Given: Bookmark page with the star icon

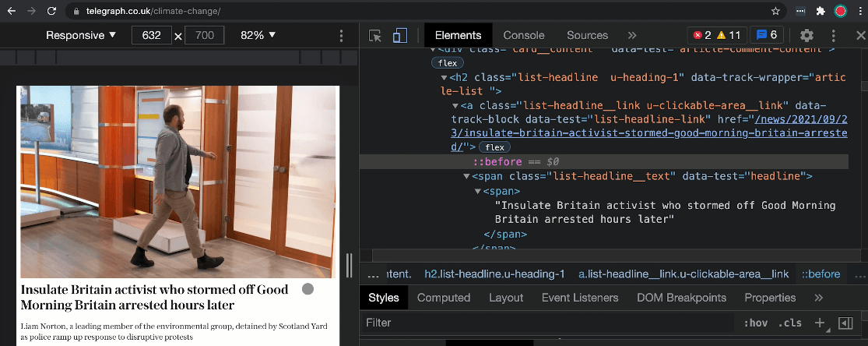Looking at the screenshot, I should (775, 11).
